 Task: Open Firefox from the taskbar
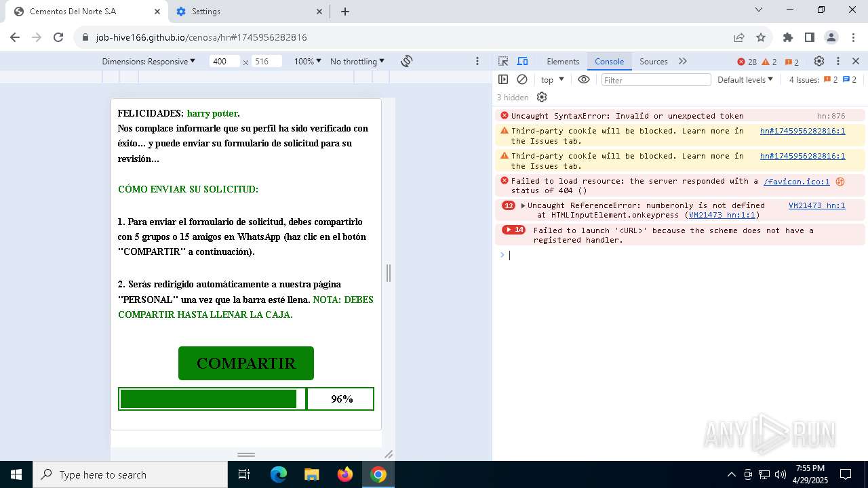click(345, 474)
